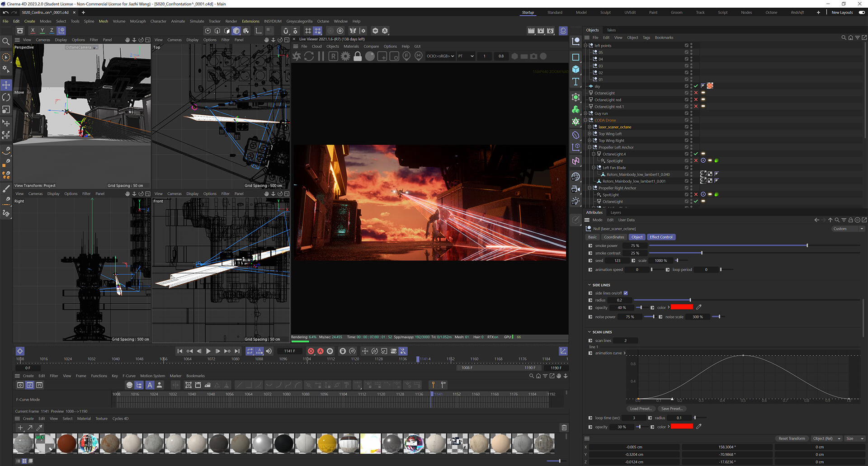
Task: Switch to the Takes tab
Action: pos(611,30)
